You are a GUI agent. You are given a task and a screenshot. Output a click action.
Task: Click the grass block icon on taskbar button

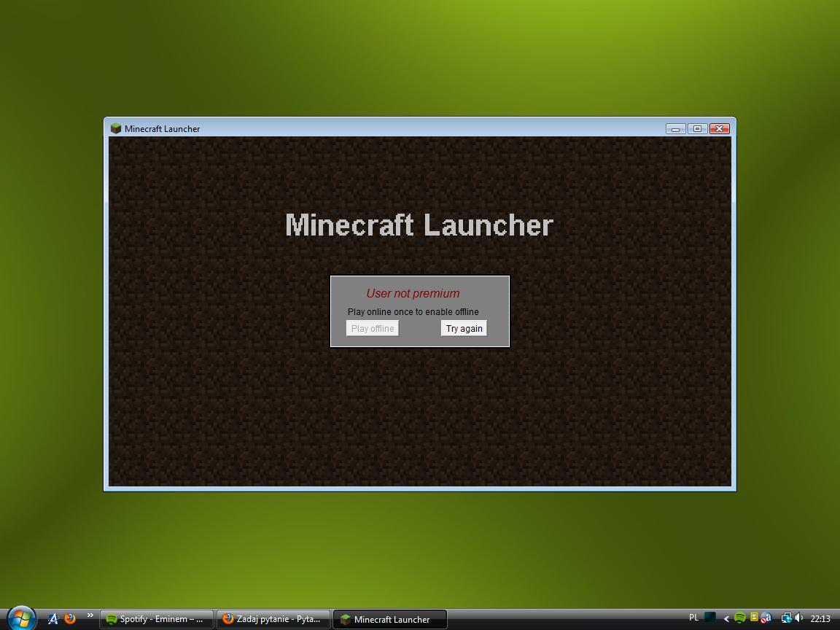(346, 619)
